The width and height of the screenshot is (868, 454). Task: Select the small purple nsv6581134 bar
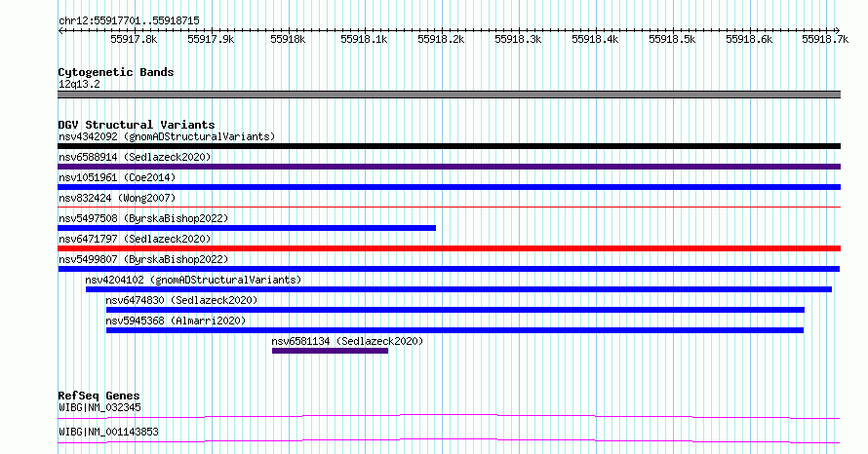330,351
